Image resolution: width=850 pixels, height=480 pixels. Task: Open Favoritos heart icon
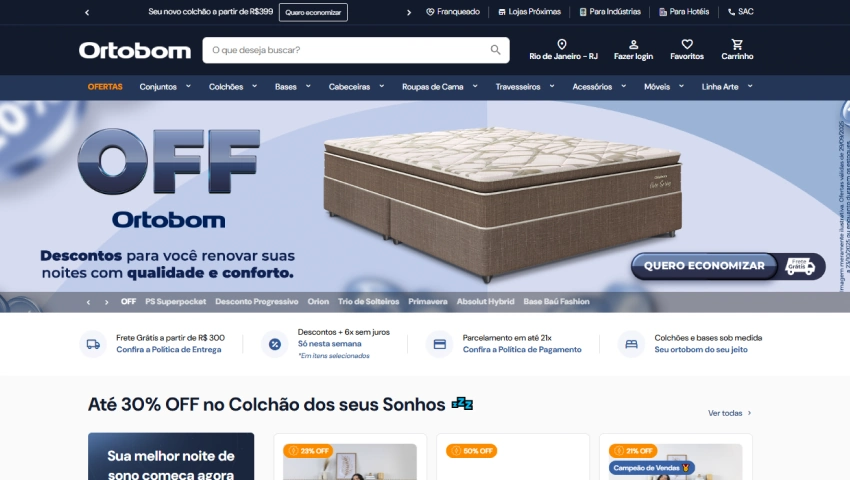coord(687,44)
